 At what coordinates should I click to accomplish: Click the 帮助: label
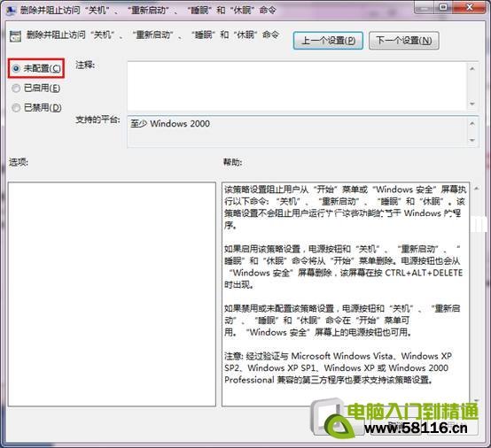232,162
